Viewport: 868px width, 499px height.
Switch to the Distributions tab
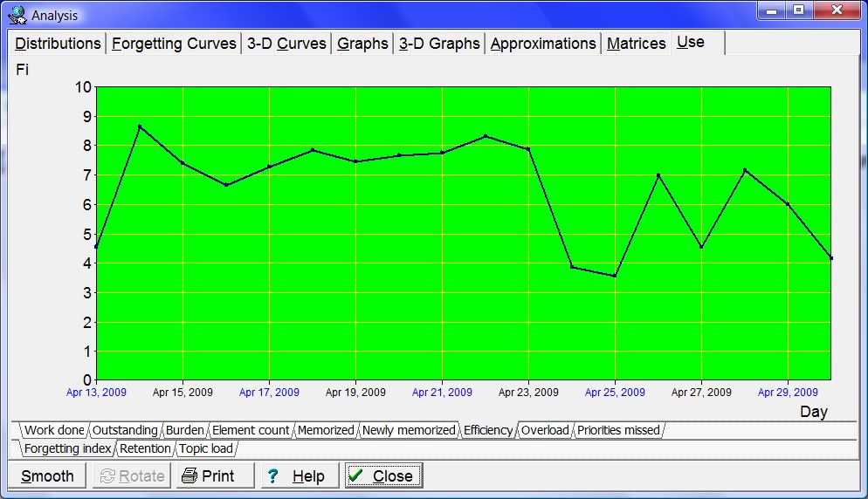pos(58,44)
